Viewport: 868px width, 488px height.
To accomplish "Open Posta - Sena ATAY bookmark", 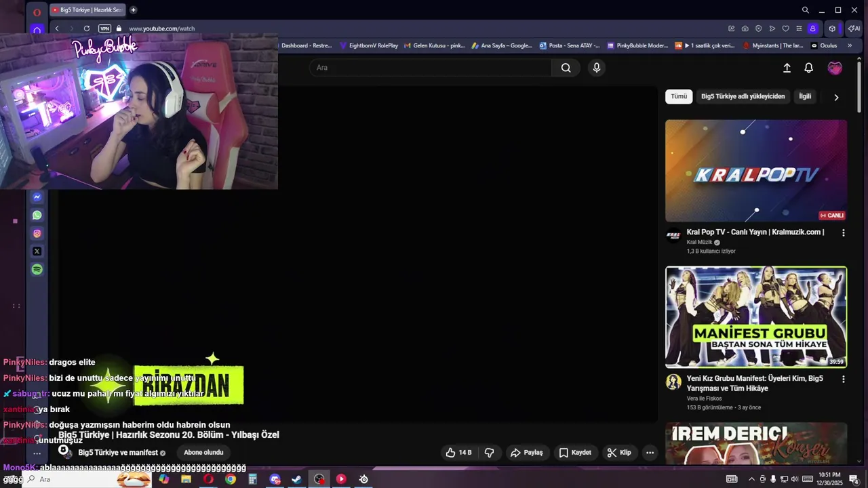I will [570, 45].
